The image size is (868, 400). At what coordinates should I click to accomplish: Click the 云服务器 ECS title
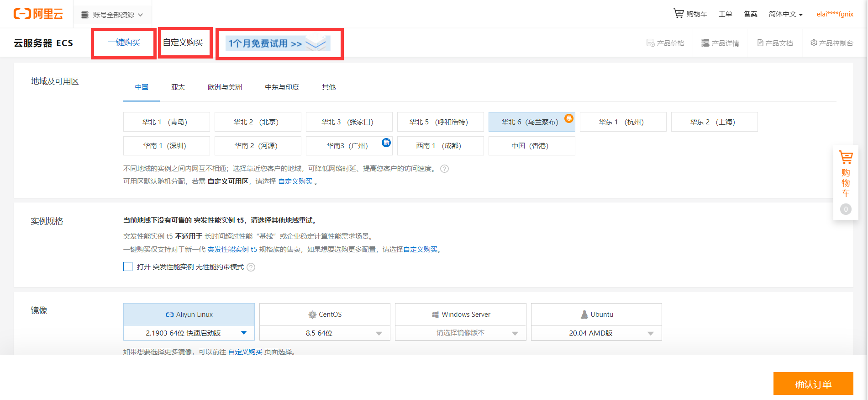(43, 43)
